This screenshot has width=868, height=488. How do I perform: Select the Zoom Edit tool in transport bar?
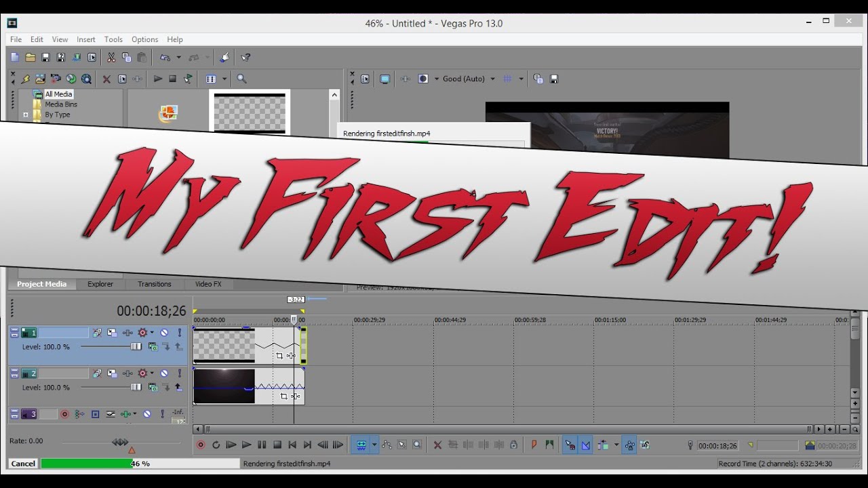pyautogui.click(x=417, y=445)
